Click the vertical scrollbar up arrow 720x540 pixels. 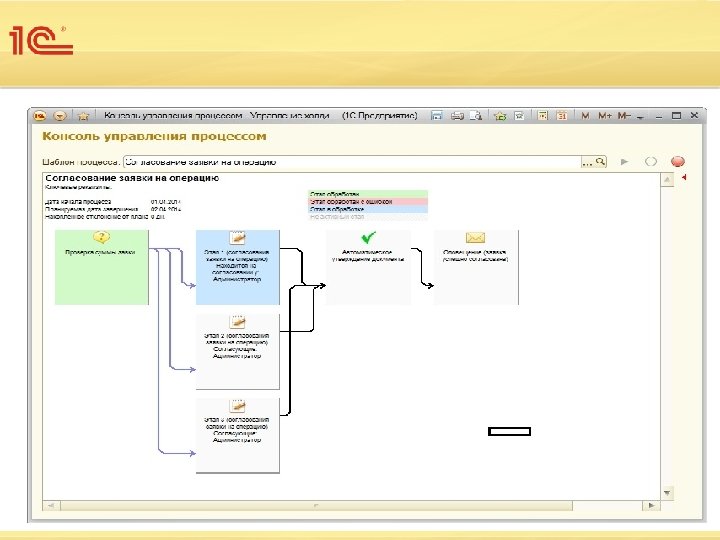coord(667,180)
